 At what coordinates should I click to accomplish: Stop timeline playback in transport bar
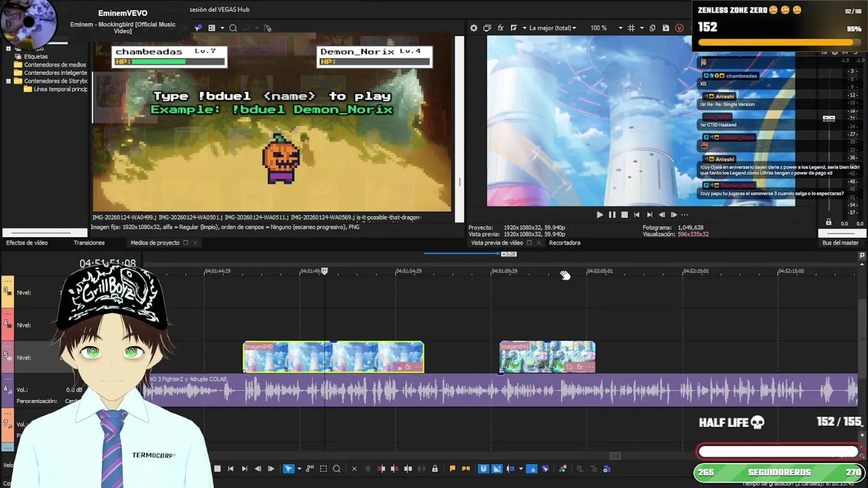217,468
